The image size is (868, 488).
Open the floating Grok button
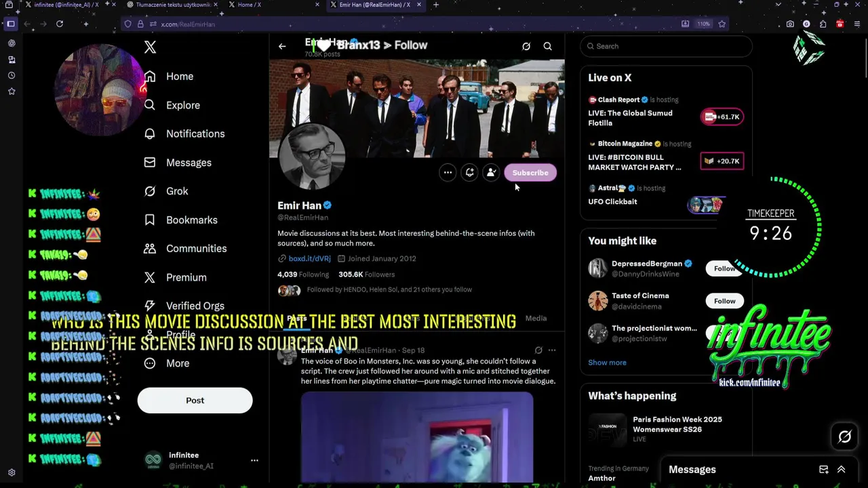(x=844, y=437)
